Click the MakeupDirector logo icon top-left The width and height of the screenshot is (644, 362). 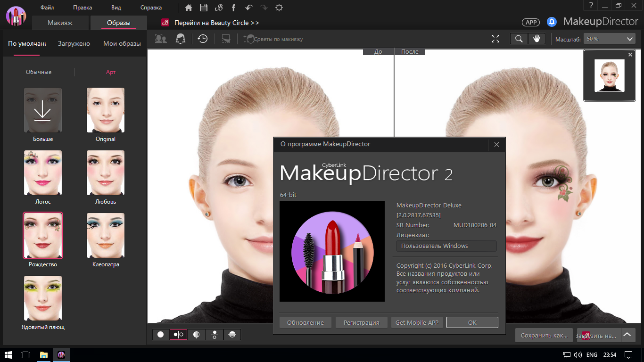point(16,16)
